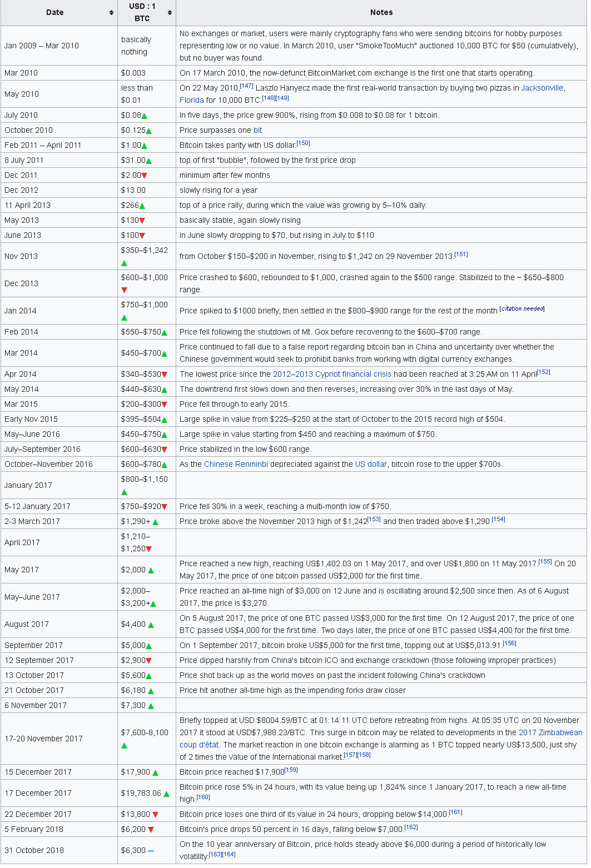The image size is (591, 868).
Task: Open citation [152] in Apr 2014 row
Action: [x=543, y=372]
